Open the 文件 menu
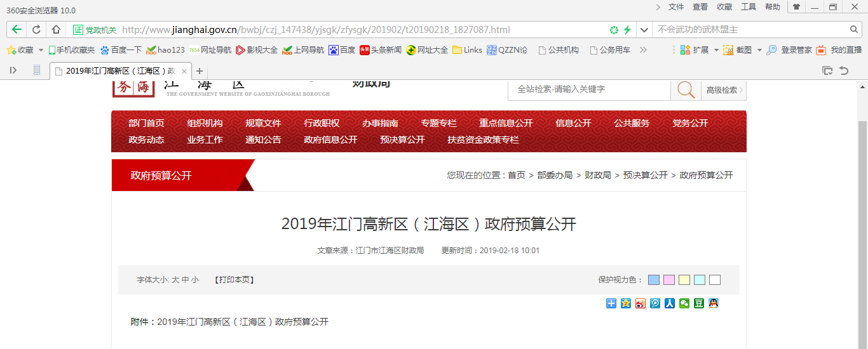 coord(676,7)
